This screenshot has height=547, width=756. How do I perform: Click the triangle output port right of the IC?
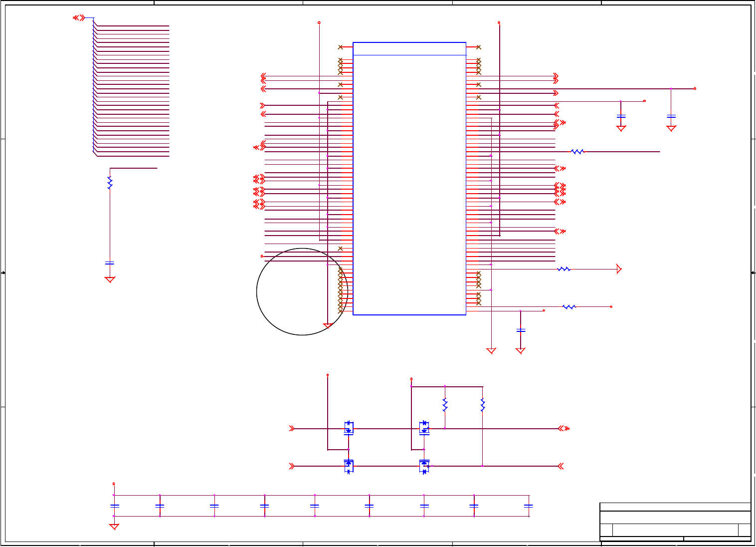click(x=619, y=269)
